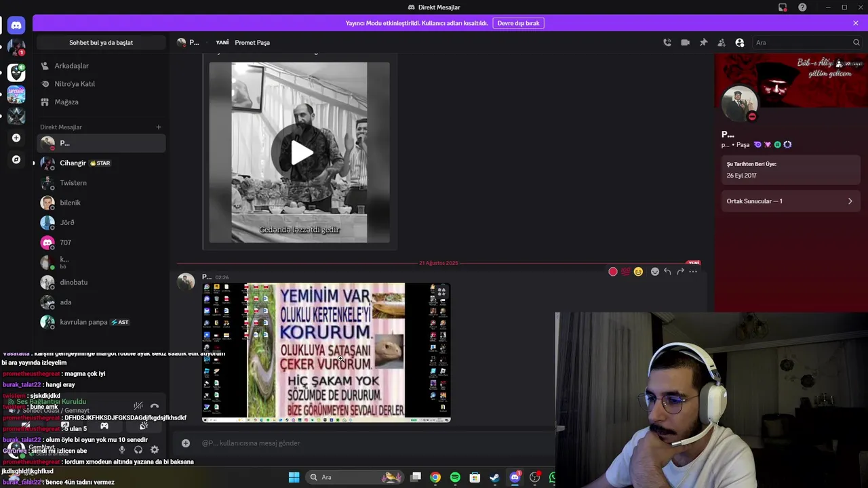Toggle the user profile panel icon
The height and width of the screenshot is (488, 868).
click(x=740, y=42)
